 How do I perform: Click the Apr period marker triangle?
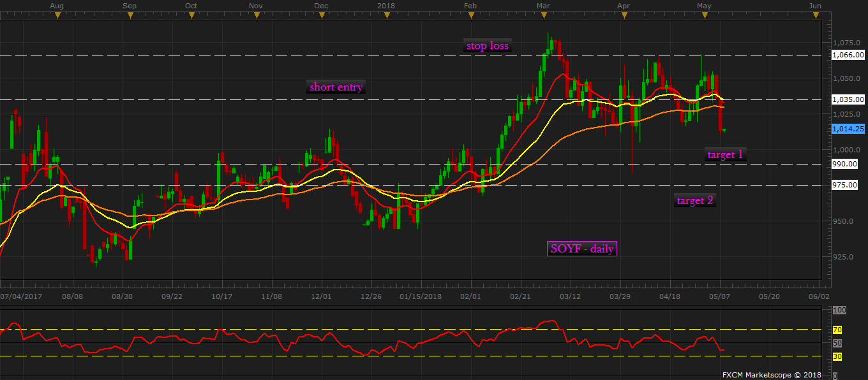pos(624,15)
